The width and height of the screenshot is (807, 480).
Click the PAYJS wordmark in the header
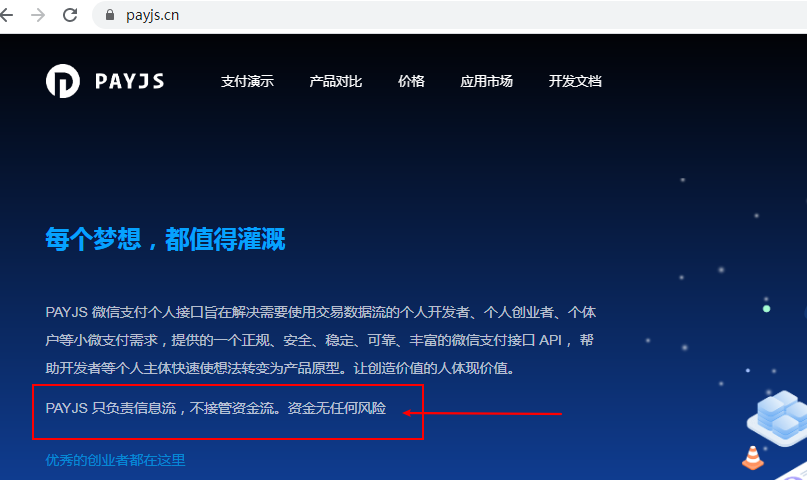130,81
